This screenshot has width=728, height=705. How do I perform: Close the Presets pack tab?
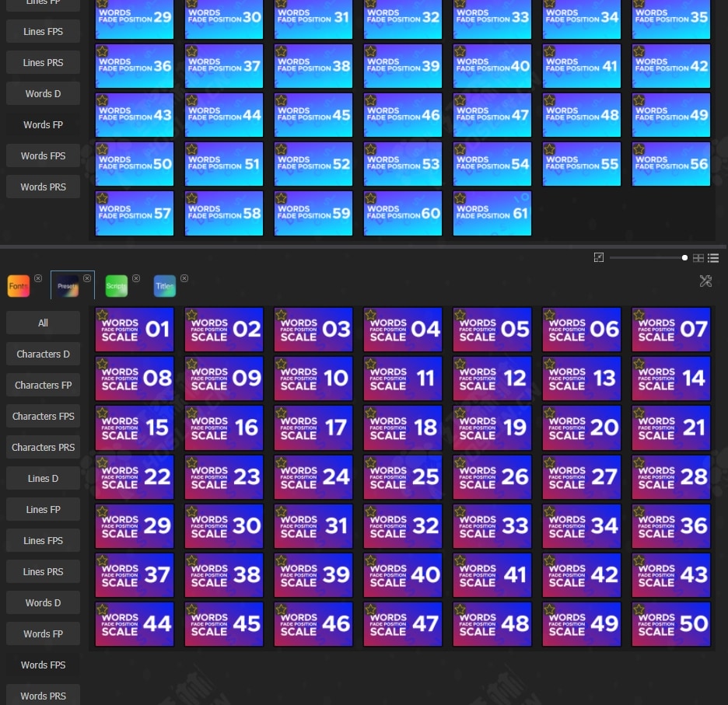click(x=87, y=278)
